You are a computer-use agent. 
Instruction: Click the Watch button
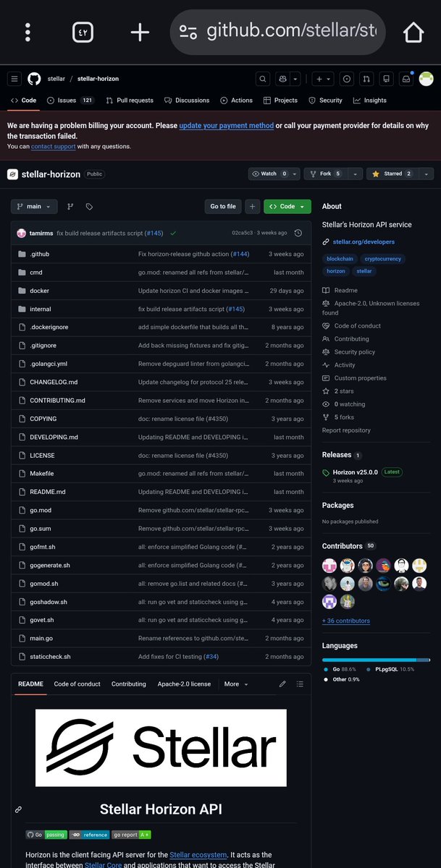(x=268, y=174)
